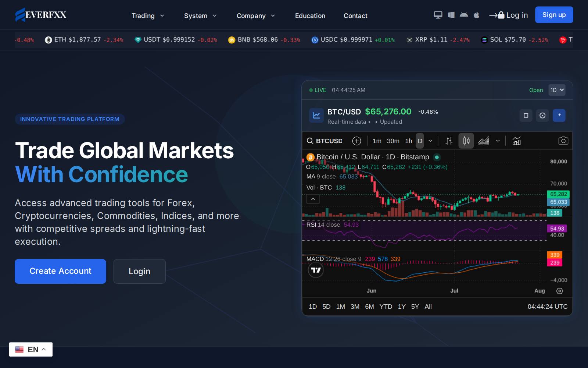Click the EVERFXX logo

(41, 15)
